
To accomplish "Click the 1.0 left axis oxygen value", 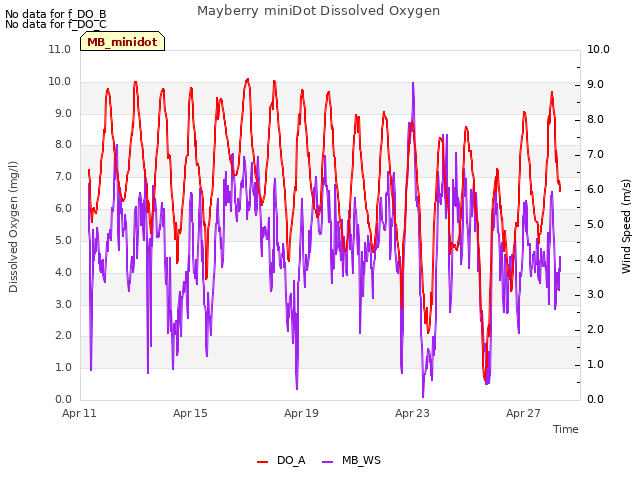I will tap(64, 367).
